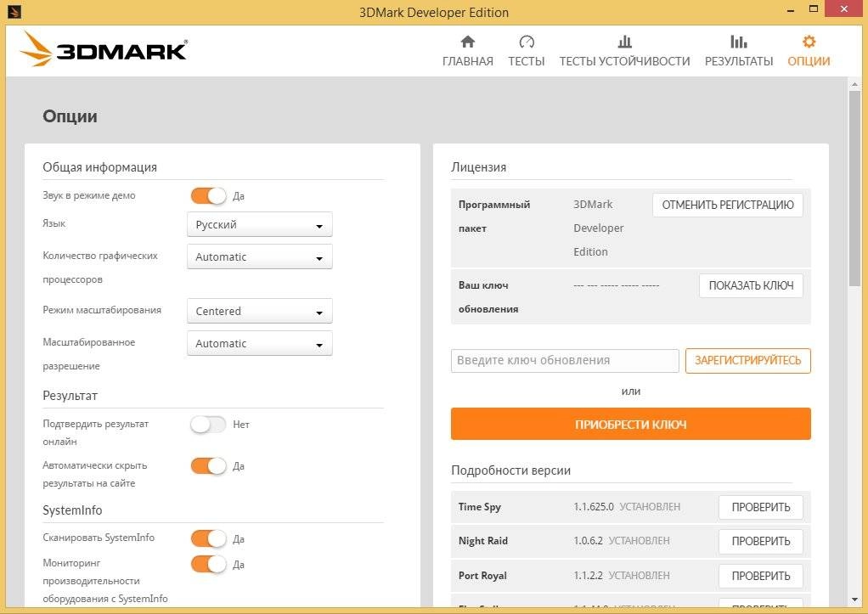Click the SystemInfo section heading
This screenshot has height=614, width=868.
tap(72, 510)
